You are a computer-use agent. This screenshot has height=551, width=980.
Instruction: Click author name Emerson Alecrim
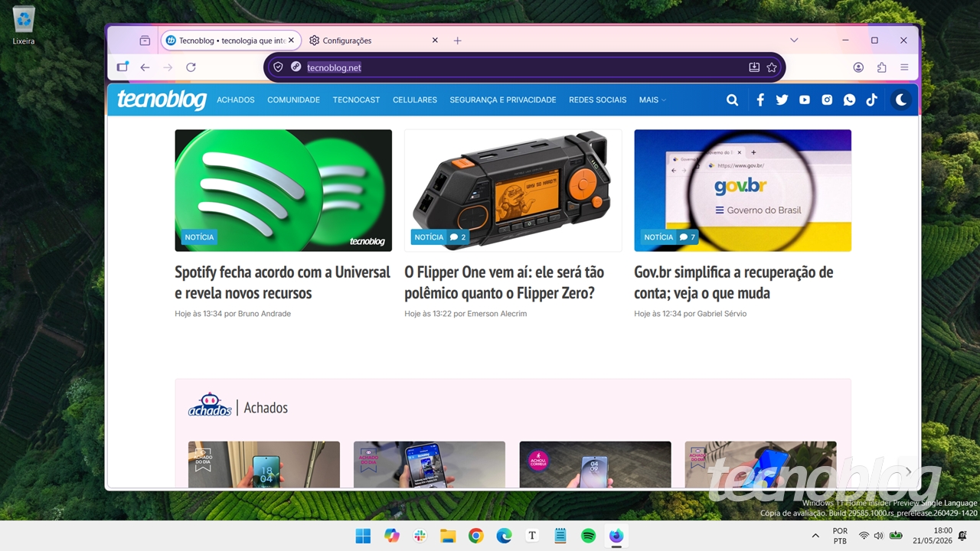(x=496, y=314)
